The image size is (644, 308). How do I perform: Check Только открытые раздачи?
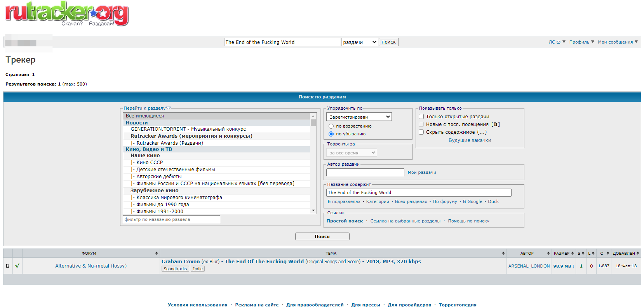pyautogui.click(x=421, y=117)
